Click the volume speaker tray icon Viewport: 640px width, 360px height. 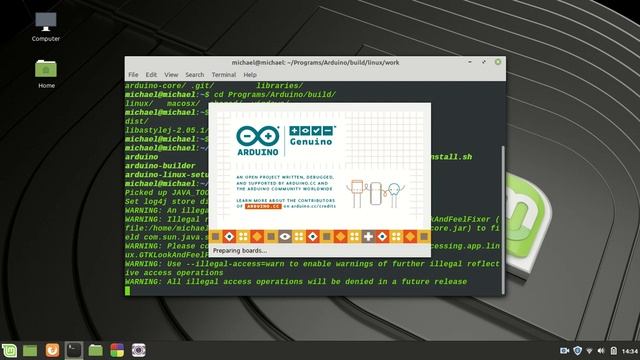(x=601, y=351)
